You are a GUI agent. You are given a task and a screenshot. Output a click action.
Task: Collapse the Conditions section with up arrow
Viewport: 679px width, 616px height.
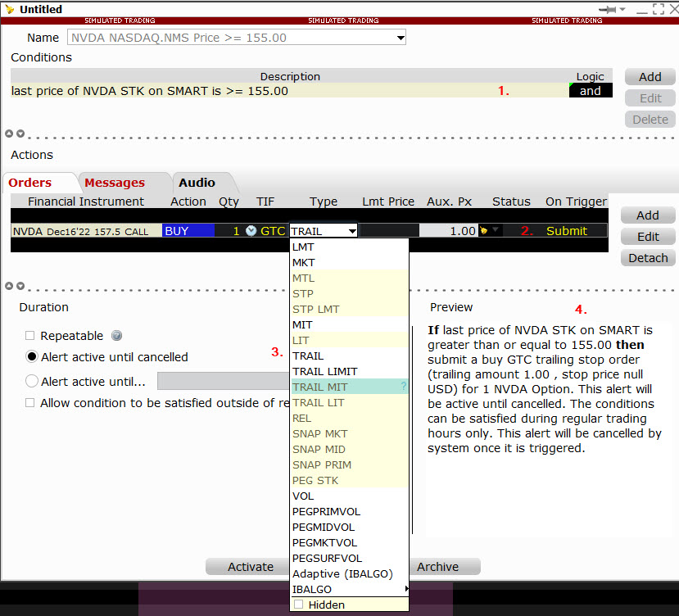pyautogui.click(x=9, y=134)
